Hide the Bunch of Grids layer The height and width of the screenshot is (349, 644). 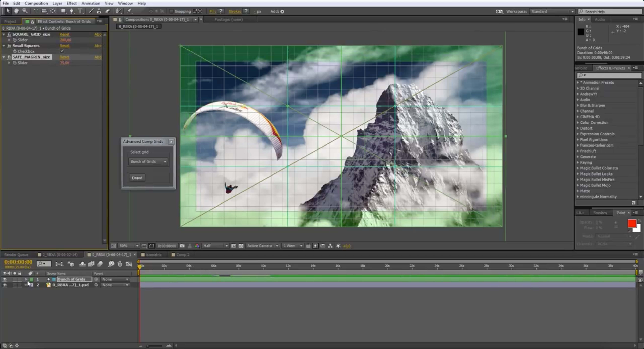pyautogui.click(x=5, y=279)
